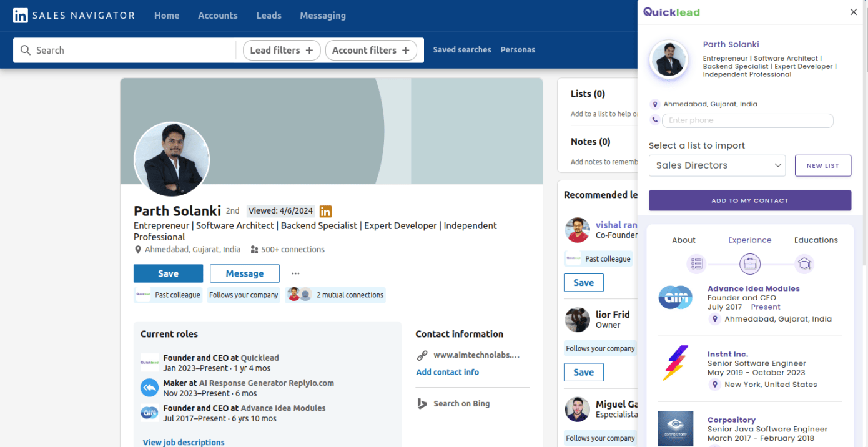Click the Quicklead logo in the panel
The height and width of the screenshot is (447, 868).
tap(671, 11)
